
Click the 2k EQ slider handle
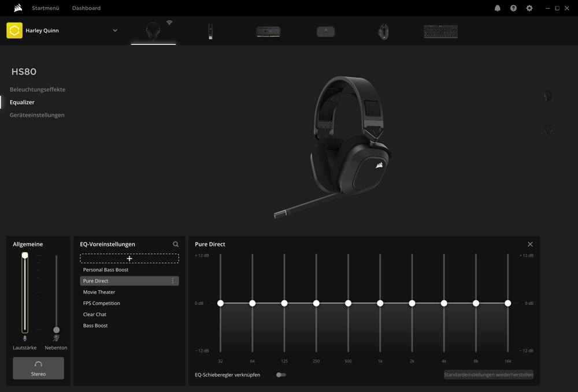click(x=412, y=303)
